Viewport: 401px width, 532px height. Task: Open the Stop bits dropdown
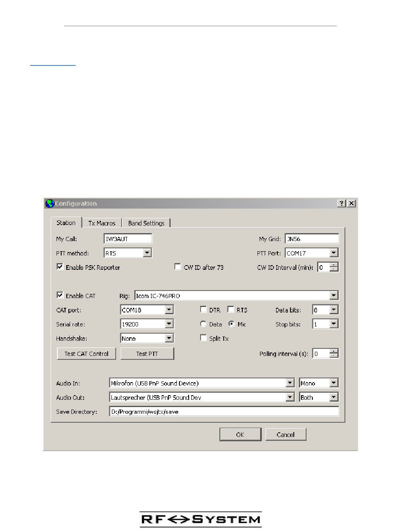325,324
